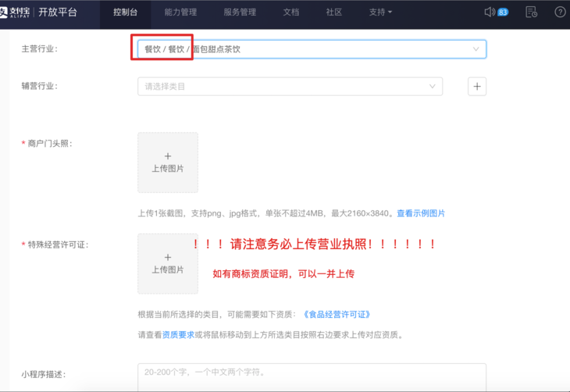Image resolution: width=570 pixels, height=392 pixels.
Task: Click plus icon in 特殊经营许可证 upload box
Action: [x=168, y=257]
